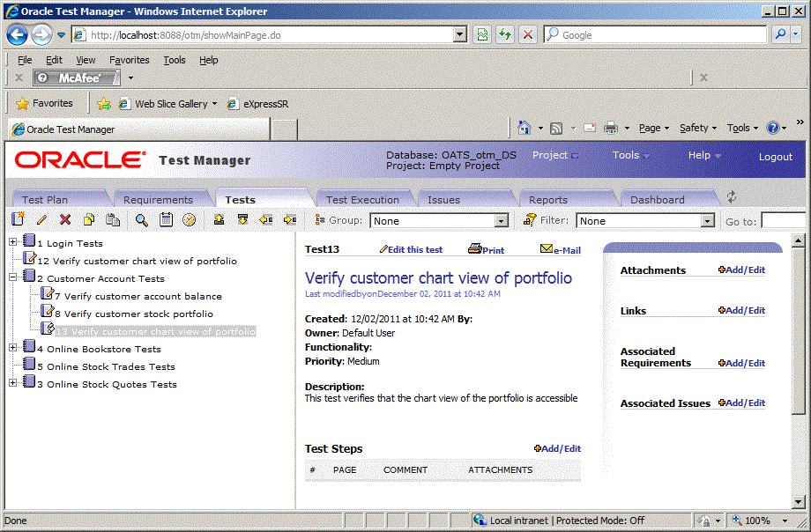
Task: Click the RSS feeds icon in command bar
Action: click(x=556, y=129)
